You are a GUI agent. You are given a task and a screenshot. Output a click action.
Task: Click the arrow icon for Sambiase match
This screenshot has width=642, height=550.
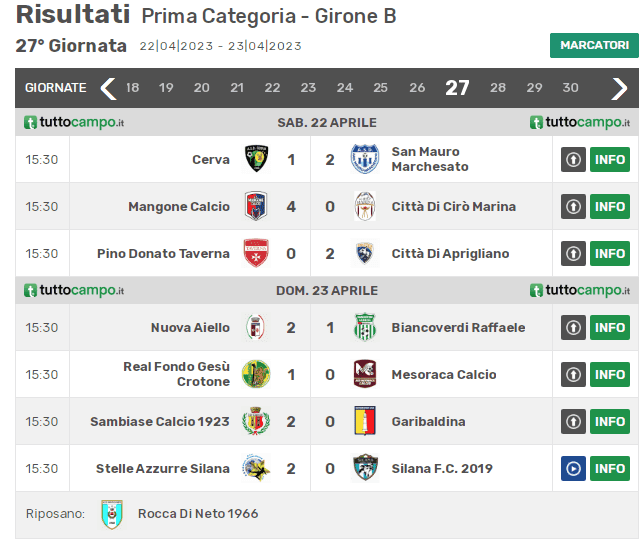573,421
